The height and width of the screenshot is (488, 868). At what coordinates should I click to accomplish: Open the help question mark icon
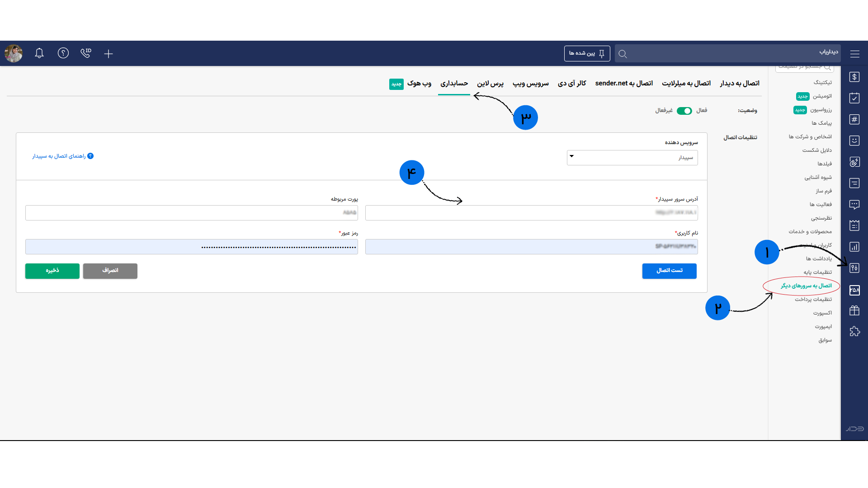tap(63, 53)
